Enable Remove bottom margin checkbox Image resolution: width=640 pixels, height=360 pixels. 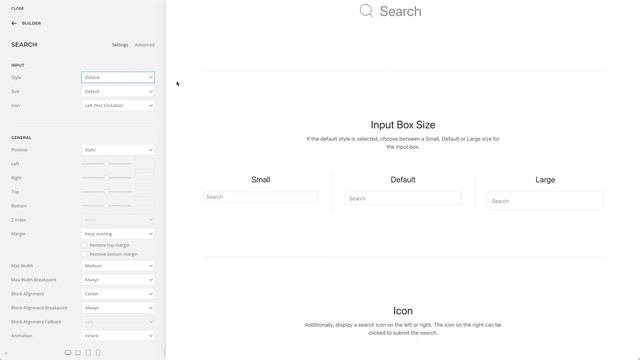point(84,254)
